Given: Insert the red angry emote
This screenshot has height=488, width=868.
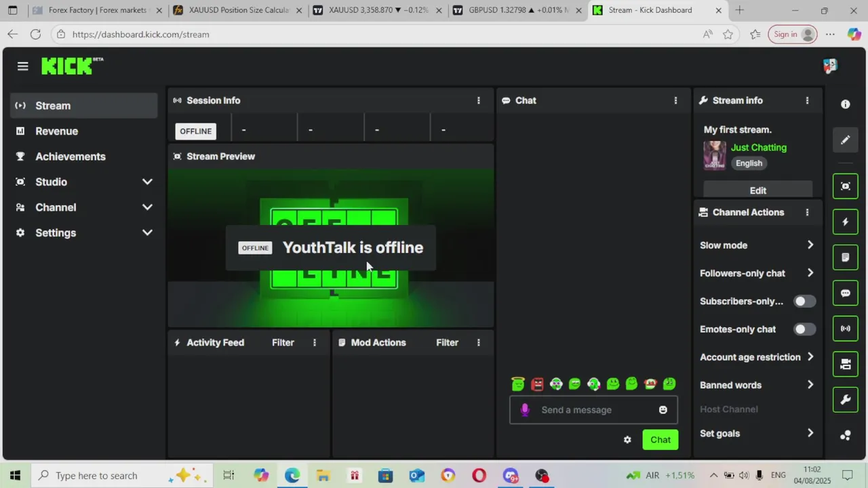Looking at the screenshot, I should 537,384.
